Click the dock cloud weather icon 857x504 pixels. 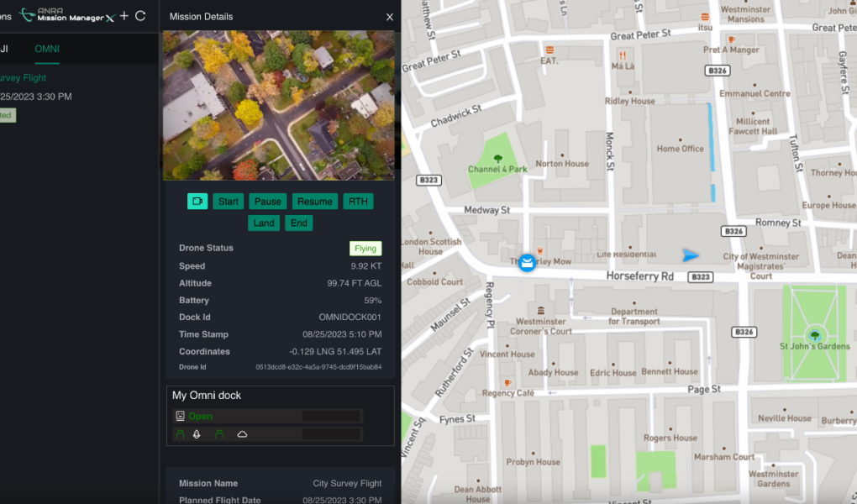pyautogui.click(x=242, y=434)
